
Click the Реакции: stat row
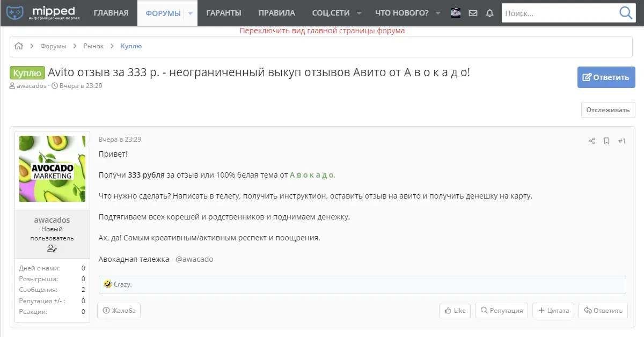52,311
